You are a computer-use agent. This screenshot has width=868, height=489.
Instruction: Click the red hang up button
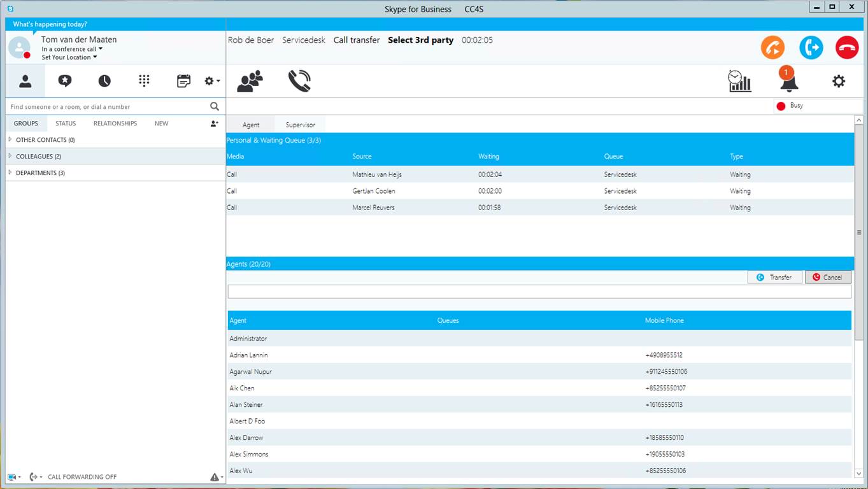(x=847, y=48)
